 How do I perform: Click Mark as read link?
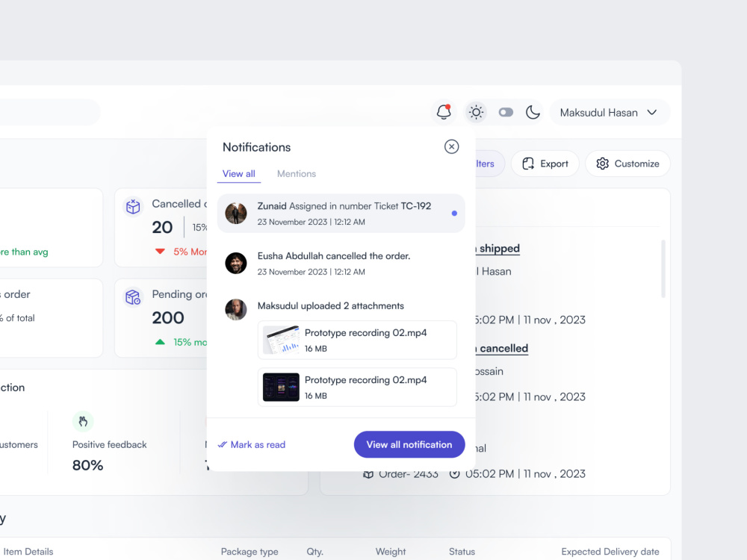click(x=252, y=445)
